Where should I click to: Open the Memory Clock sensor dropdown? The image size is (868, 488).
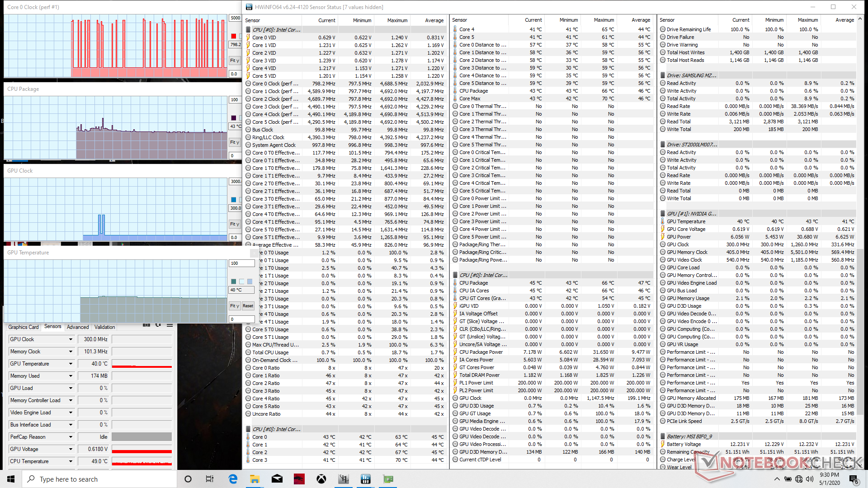(x=70, y=352)
